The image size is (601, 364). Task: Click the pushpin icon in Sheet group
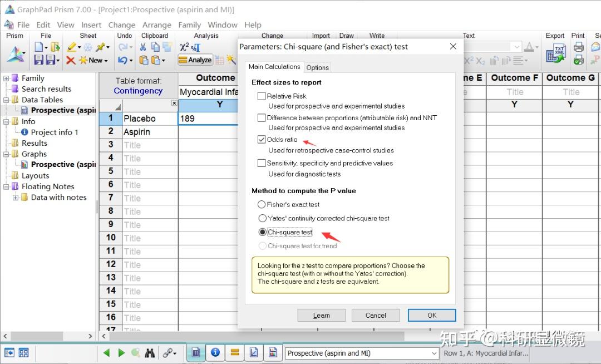click(x=100, y=47)
